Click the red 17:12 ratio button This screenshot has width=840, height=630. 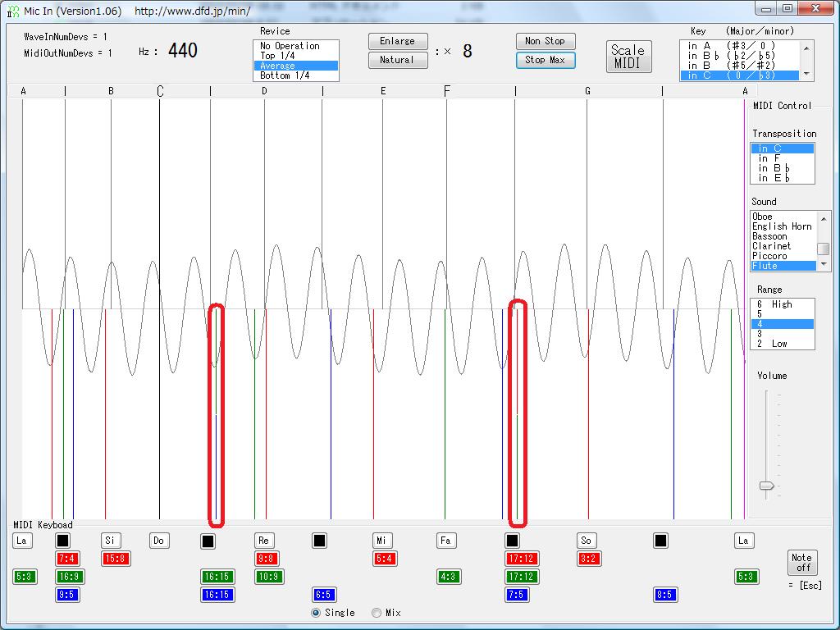pos(522,559)
